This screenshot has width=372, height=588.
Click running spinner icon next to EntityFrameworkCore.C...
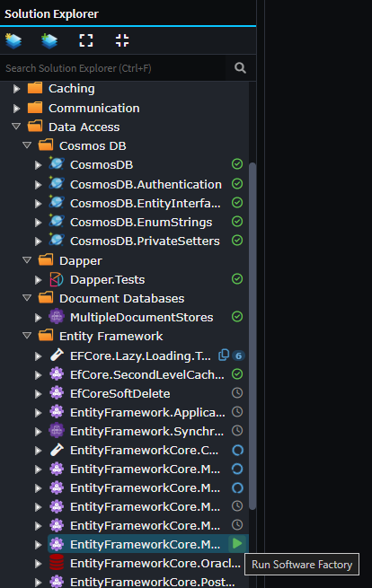click(x=237, y=450)
